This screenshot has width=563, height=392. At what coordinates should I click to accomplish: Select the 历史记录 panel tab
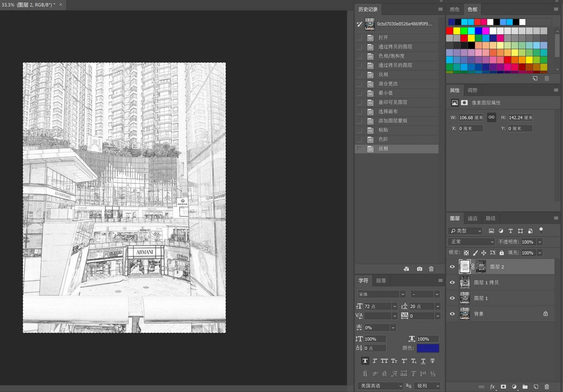(368, 9)
